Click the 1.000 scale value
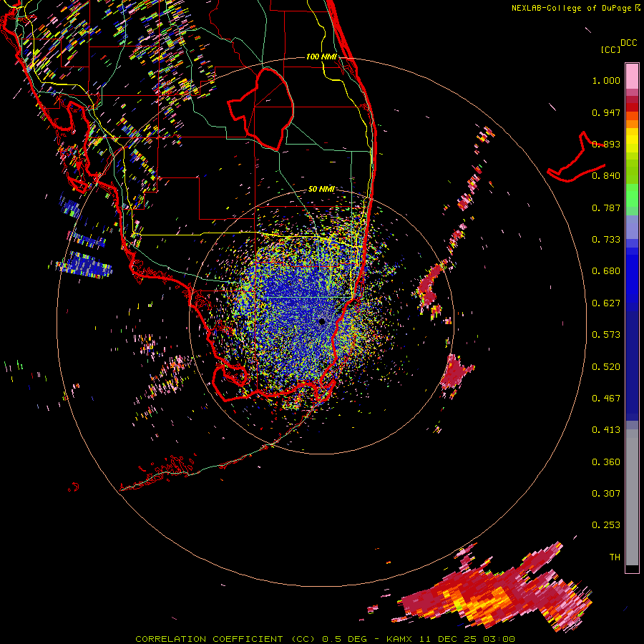 606,80
